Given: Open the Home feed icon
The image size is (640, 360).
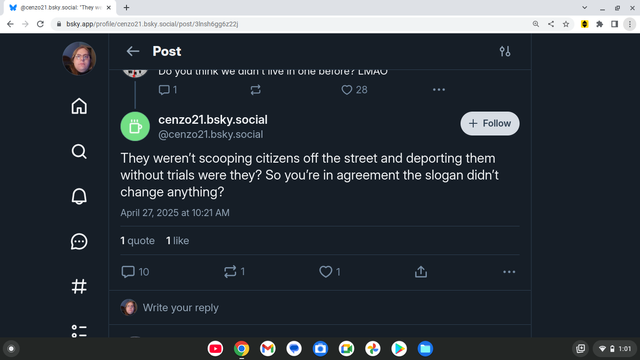Looking at the screenshot, I should tap(79, 106).
